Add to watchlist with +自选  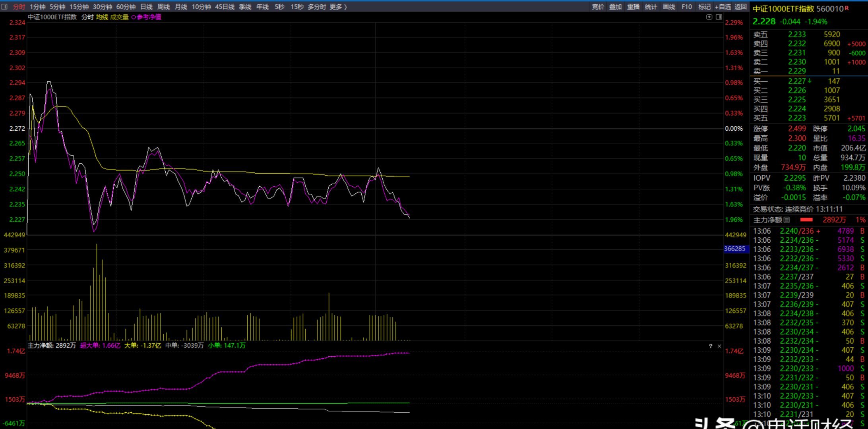coord(723,7)
